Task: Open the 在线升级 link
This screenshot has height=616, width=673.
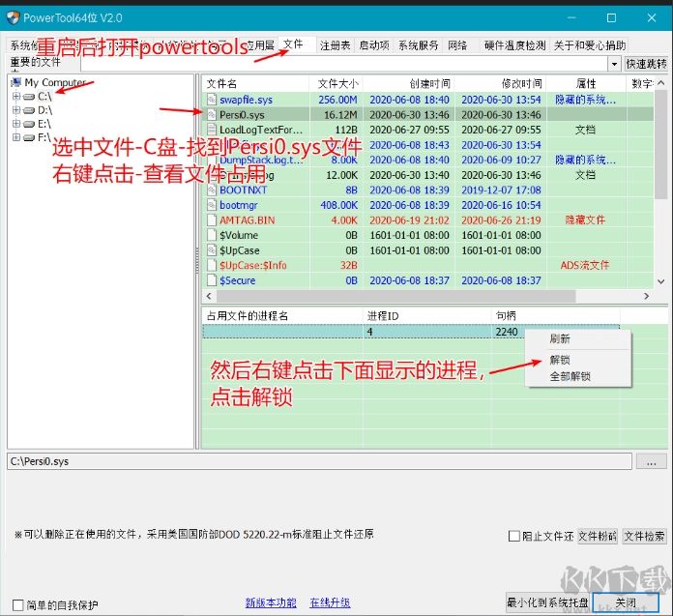Action: [330, 602]
